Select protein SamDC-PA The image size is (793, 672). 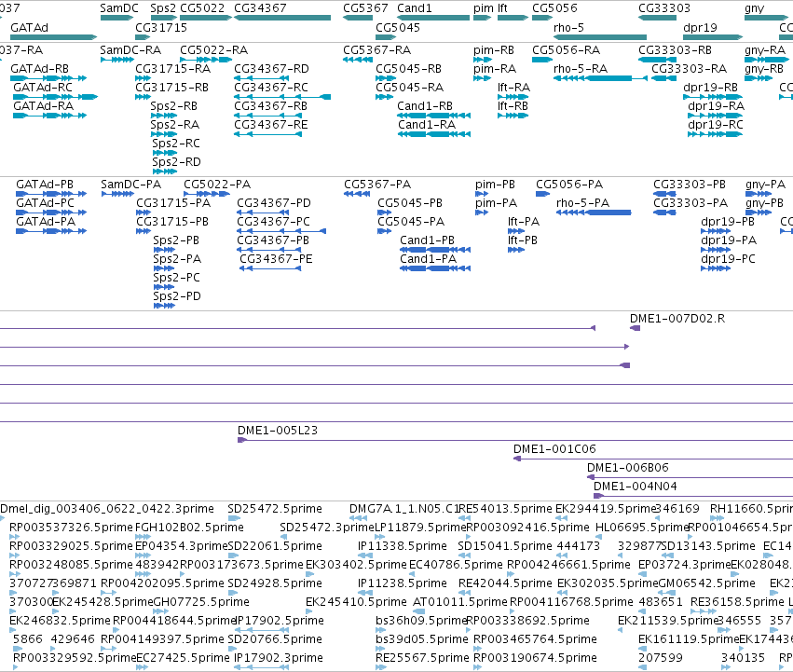117,193
